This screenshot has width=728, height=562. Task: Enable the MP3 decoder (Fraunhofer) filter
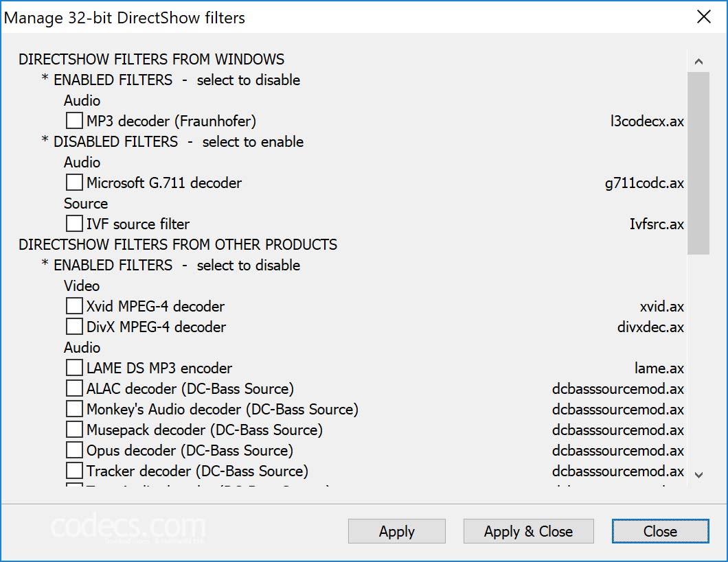(73, 120)
